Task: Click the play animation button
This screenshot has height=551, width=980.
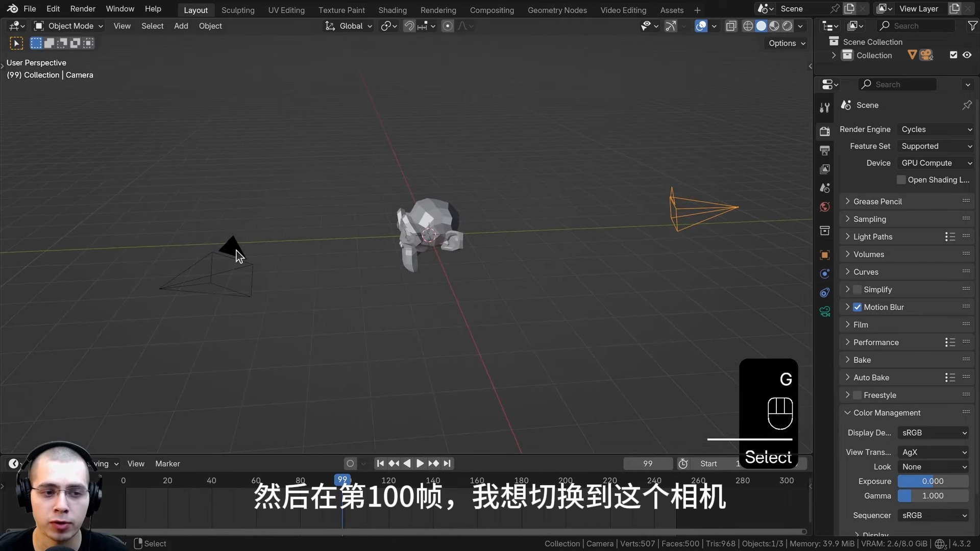Action: click(x=420, y=463)
